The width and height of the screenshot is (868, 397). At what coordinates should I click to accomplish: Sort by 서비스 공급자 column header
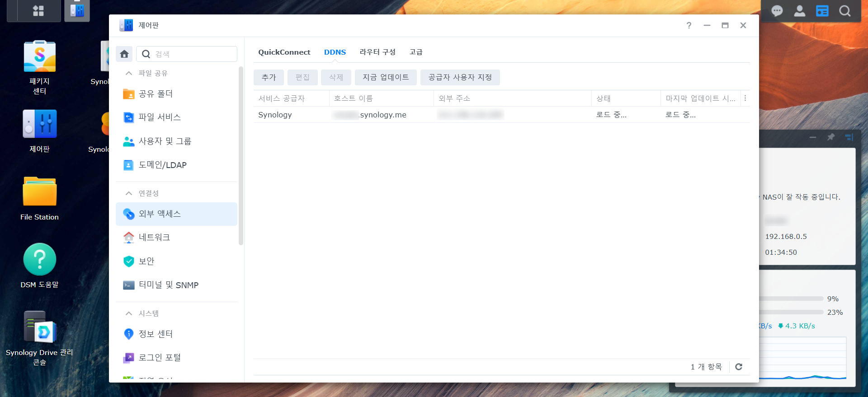(291, 98)
